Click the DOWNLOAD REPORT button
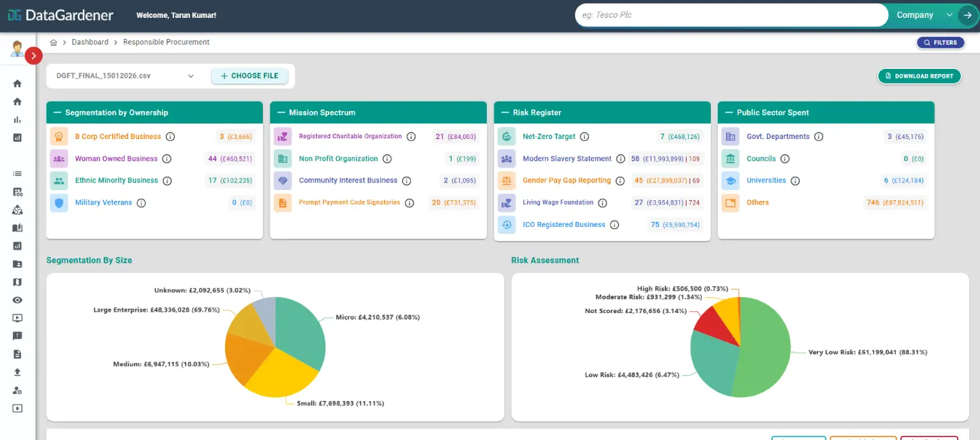 pos(919,75)
